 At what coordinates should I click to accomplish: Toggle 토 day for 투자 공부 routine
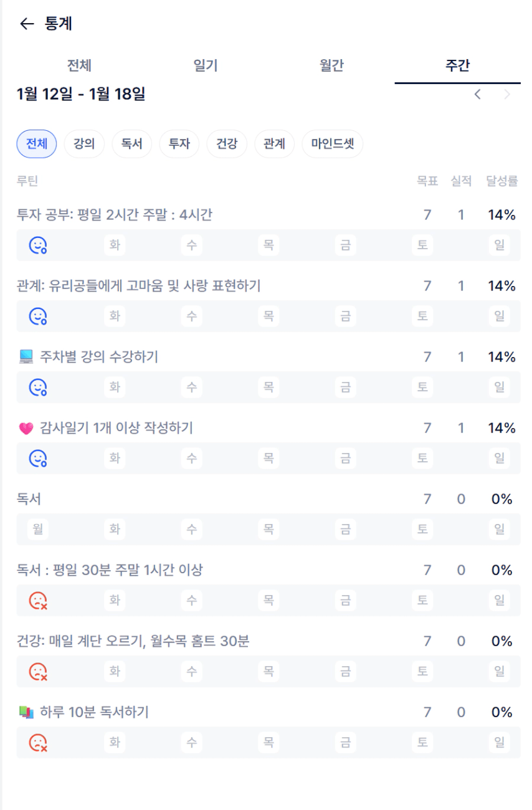422,245
